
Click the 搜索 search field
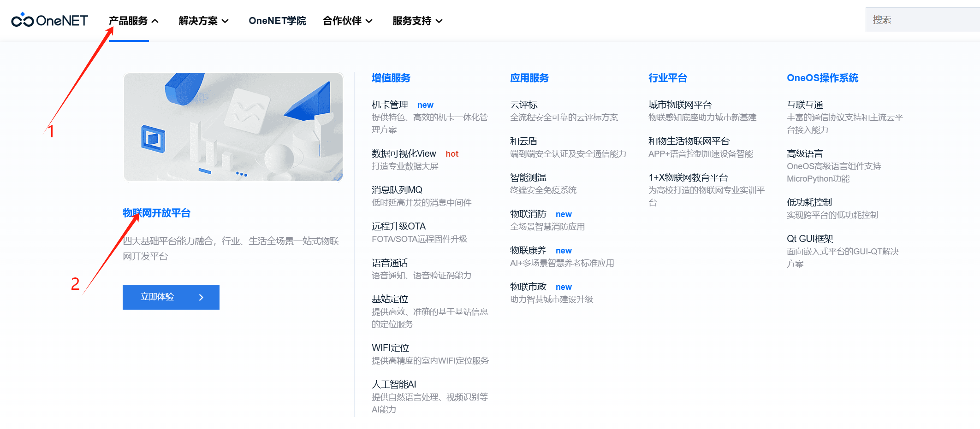point(922,20)
